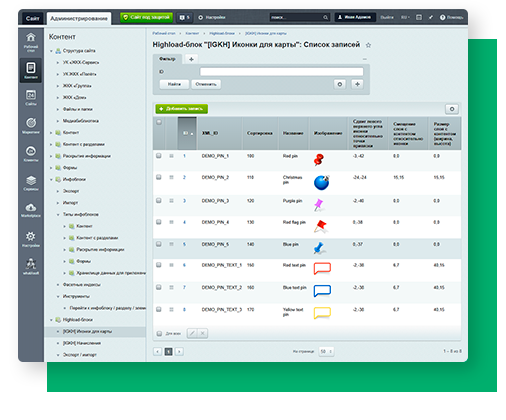This screenshot has width=506, height=420.
Task: Toggle the select-all checkbox in table header
Action: coord(159,122)
